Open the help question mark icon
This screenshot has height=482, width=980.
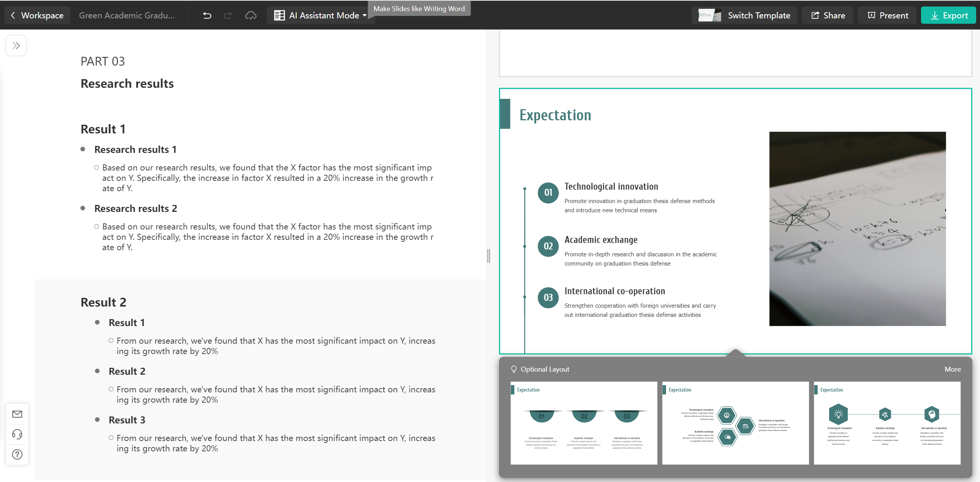point(17,454)
